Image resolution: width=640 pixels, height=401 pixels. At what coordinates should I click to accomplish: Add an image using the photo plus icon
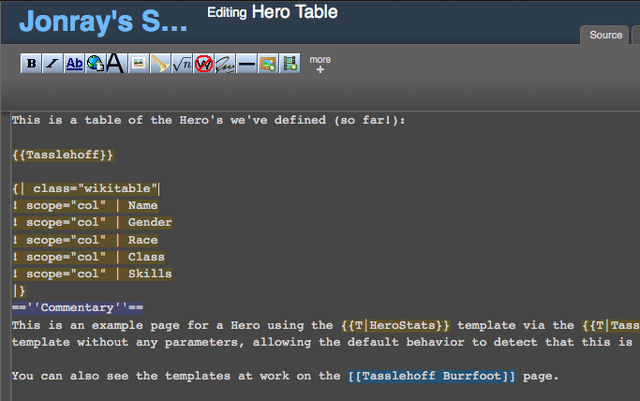pyautogui.click(x=268, y=63)
